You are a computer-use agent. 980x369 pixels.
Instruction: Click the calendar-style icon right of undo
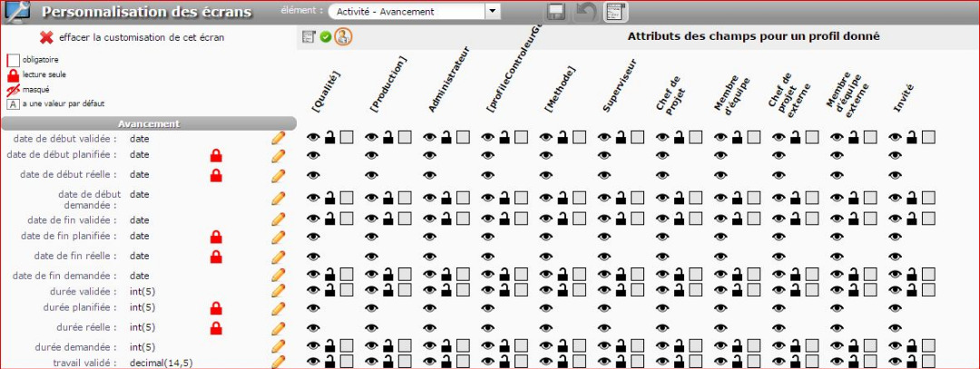click(615, 12)
